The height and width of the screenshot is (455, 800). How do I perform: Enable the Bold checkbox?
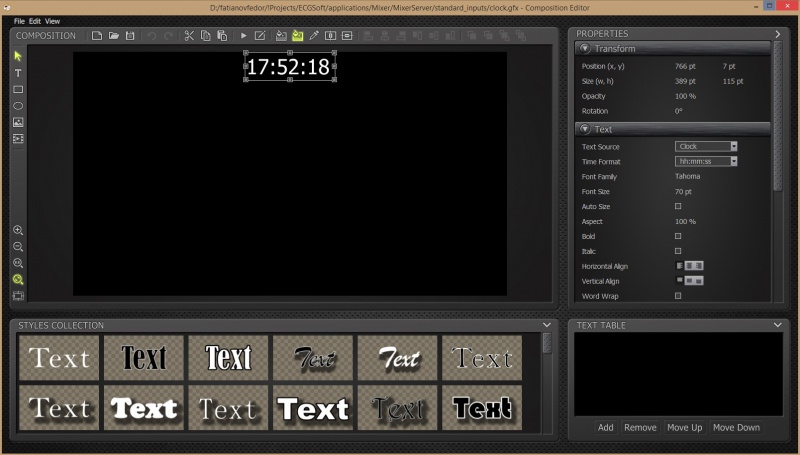point(678,236)
